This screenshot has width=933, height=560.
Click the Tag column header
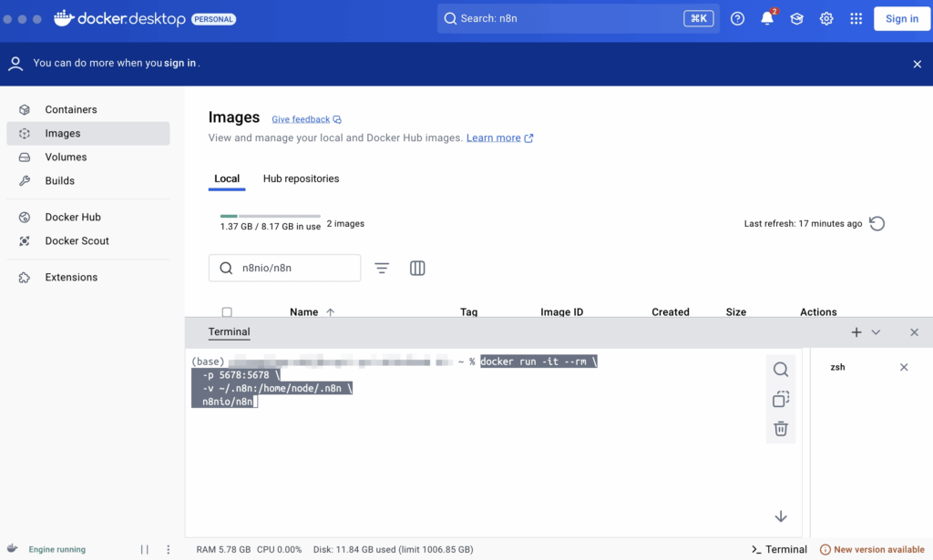(x=469, y=312)
